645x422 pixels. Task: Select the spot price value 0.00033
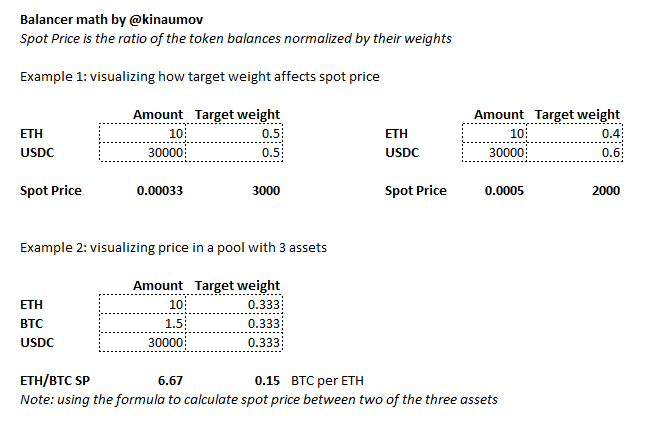tap(159, 190)
